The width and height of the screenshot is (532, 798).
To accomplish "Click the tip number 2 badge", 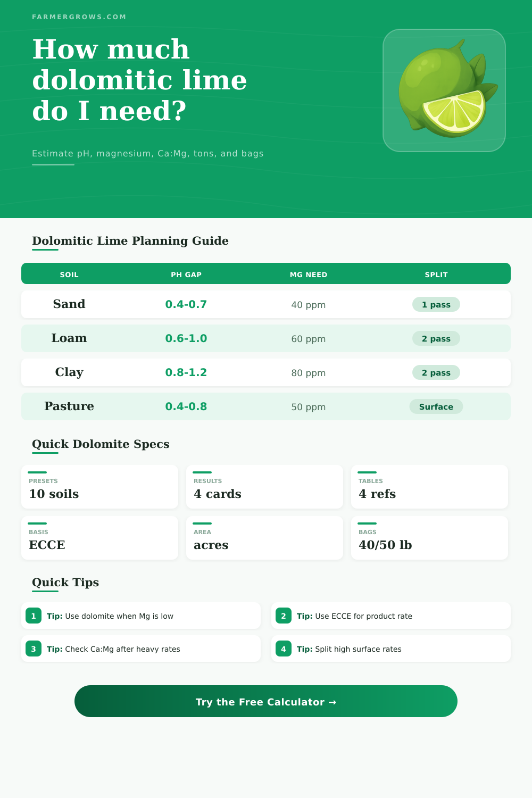I will pos(284,616).
